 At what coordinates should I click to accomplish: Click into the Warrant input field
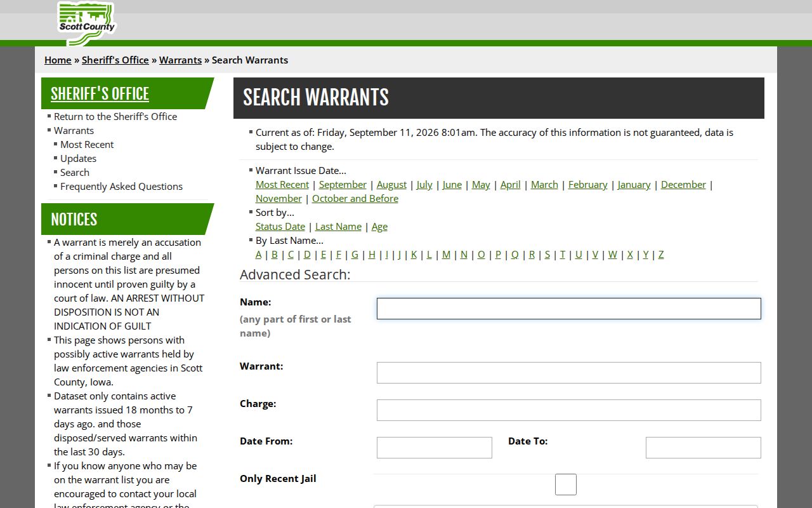coord(568,373)
